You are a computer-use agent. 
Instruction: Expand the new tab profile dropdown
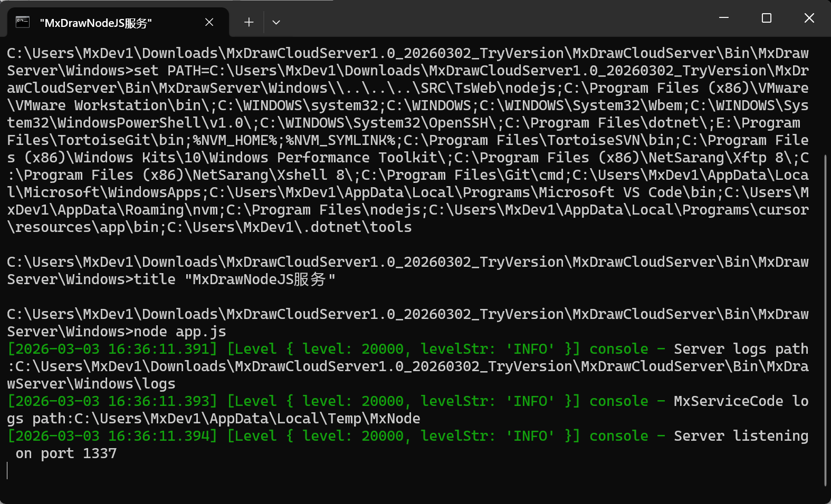[x=276, y=22]
